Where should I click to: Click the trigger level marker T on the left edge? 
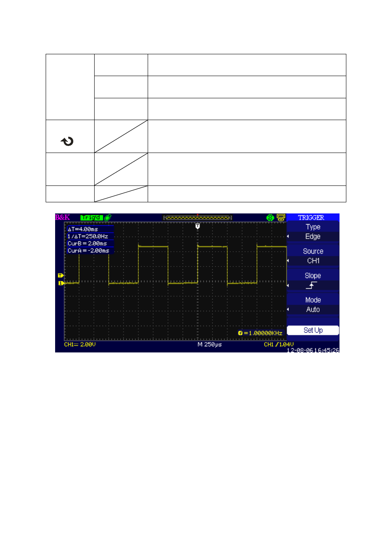60,276
